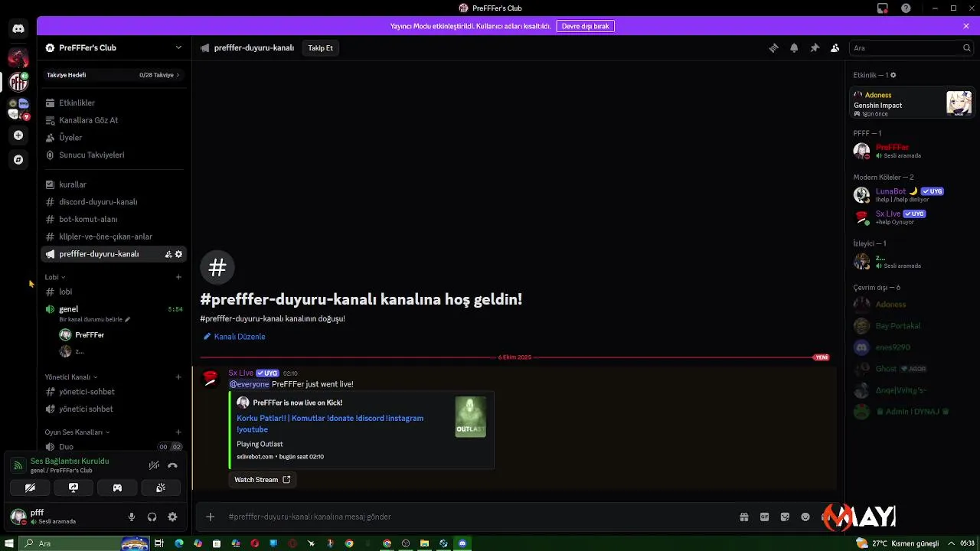980x551 pixels.
Task: Toggle noise suppression in voice panel
Action: point(154,465)
